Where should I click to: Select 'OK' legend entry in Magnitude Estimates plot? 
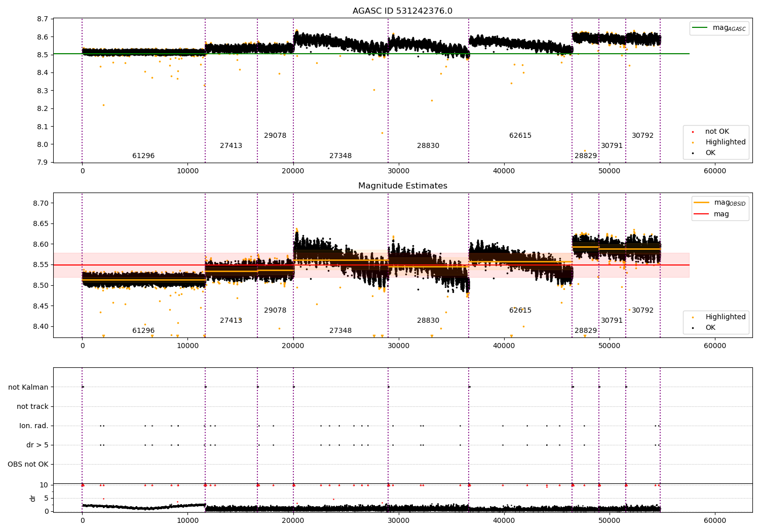705,328
